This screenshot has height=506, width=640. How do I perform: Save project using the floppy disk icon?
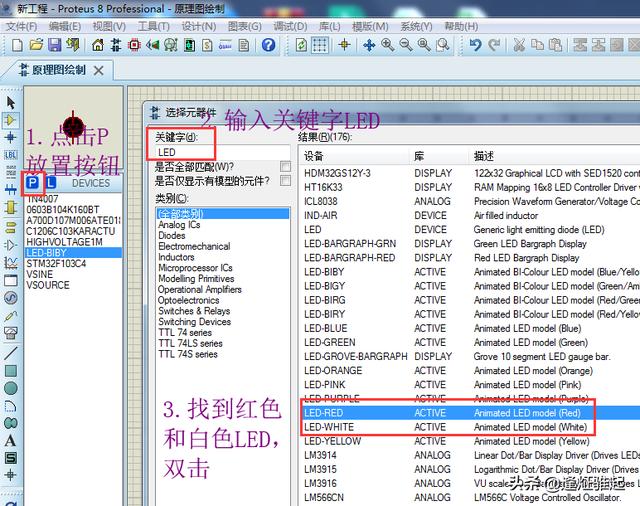54,45
